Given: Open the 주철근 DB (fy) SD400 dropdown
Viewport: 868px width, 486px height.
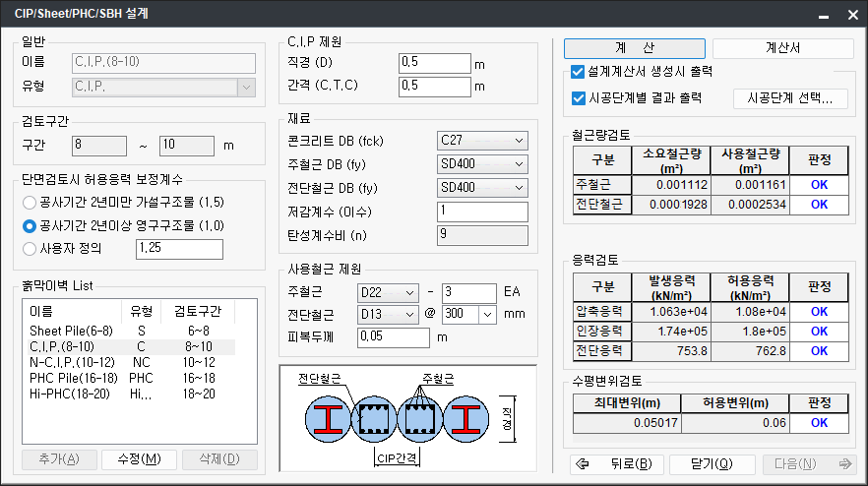Looking at the screenshot, I should point(482,163).
